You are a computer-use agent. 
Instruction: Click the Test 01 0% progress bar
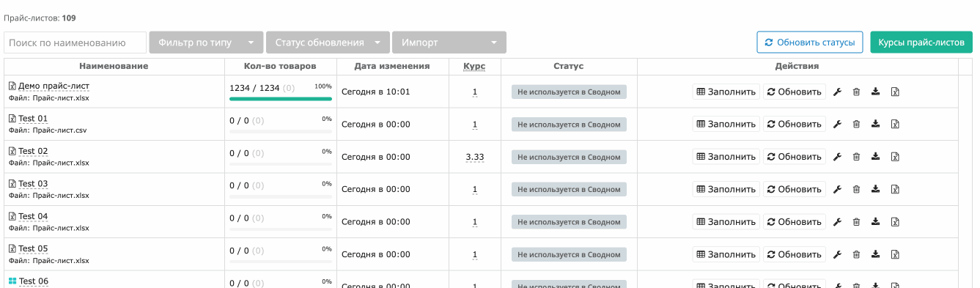[x=281, y=131]
